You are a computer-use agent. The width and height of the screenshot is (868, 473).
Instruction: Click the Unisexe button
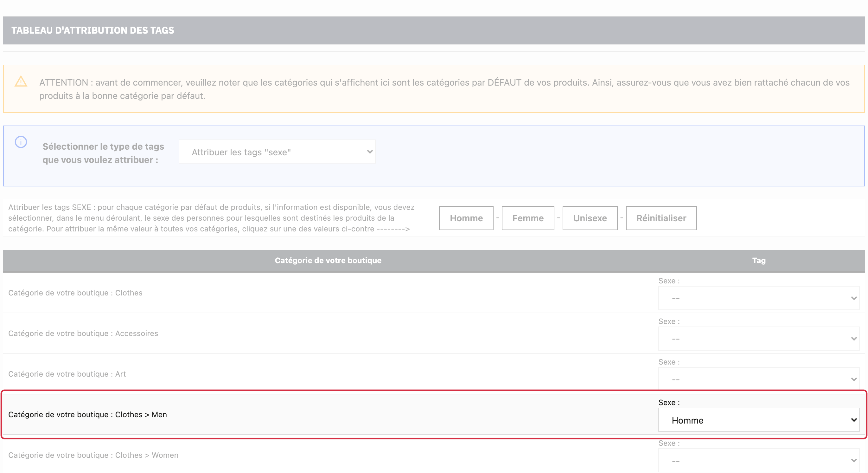tap(590, 218)
